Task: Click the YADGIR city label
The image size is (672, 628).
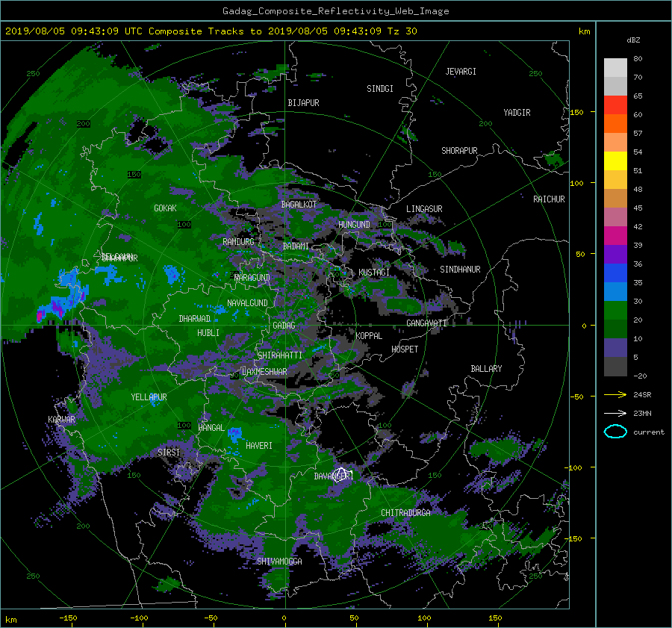Action: coord(517,113)
